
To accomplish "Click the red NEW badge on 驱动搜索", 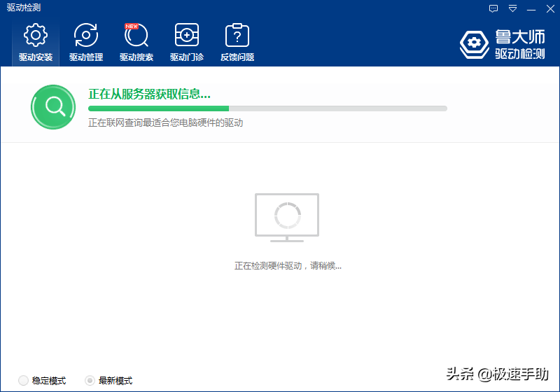I will pos(131,26).
